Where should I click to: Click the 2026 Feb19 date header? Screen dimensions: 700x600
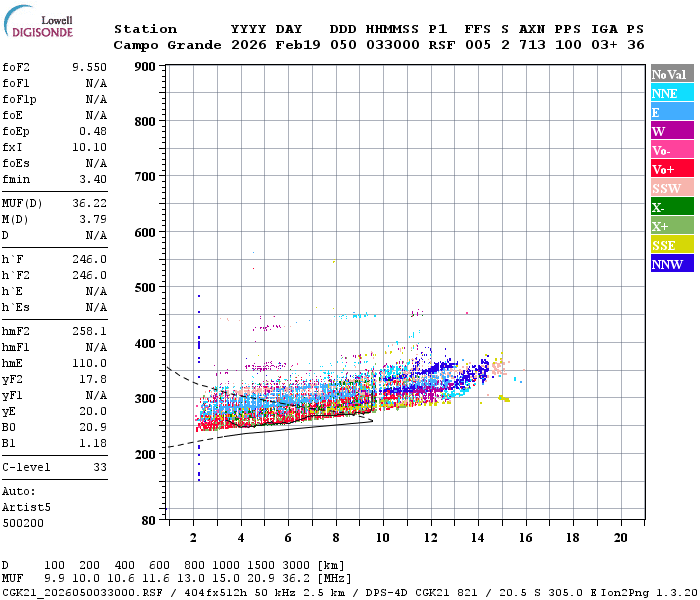click(x=275, y=45)
